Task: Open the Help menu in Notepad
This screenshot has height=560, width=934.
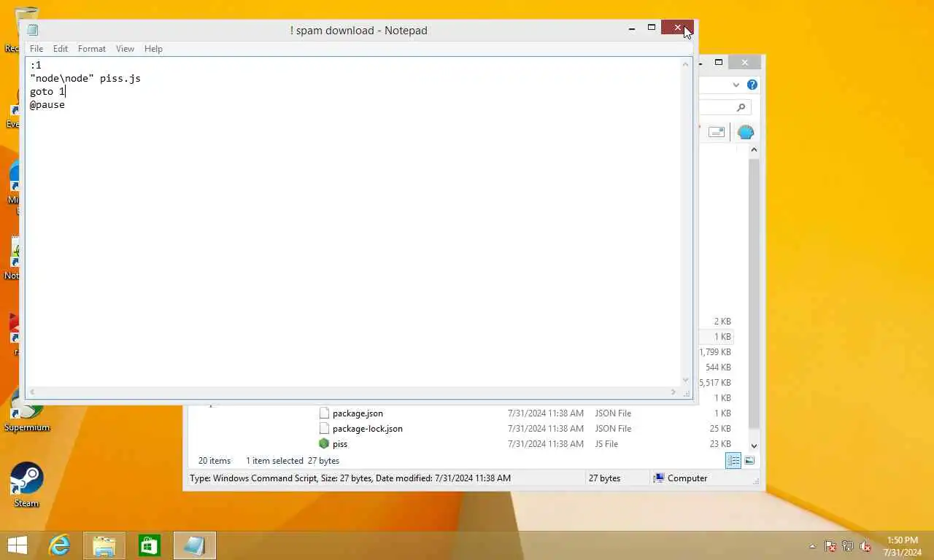Action: click(153, 49)
